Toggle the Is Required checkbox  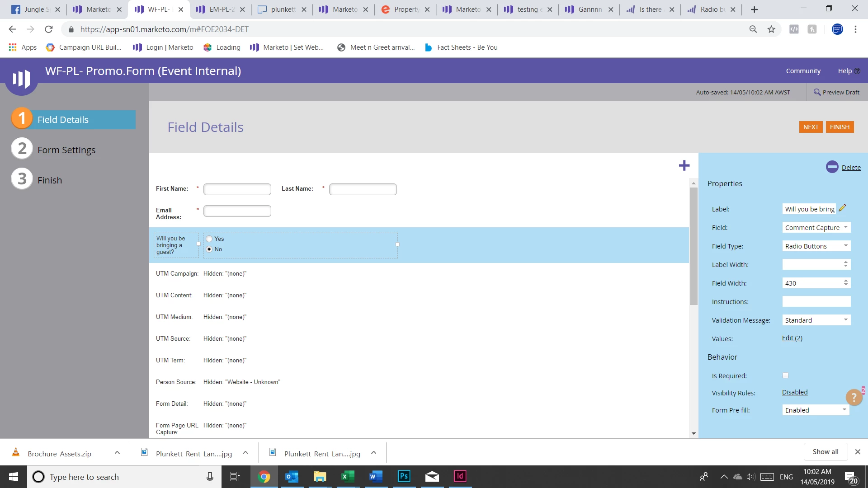click(785, 375)
